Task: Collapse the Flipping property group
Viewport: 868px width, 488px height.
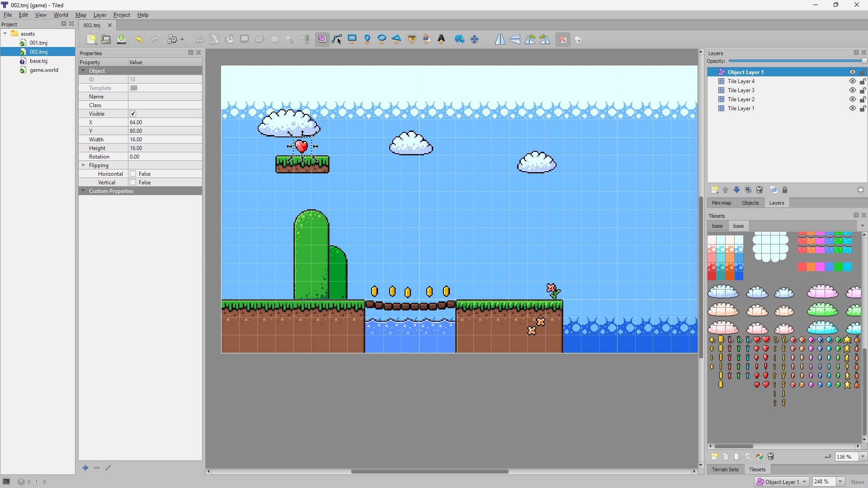Action: (x=83, y=165)
